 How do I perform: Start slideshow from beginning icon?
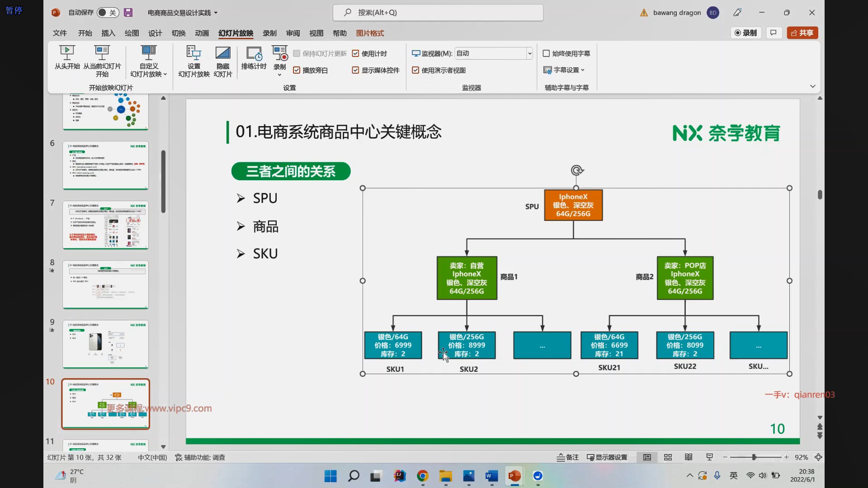click(67, 53)
